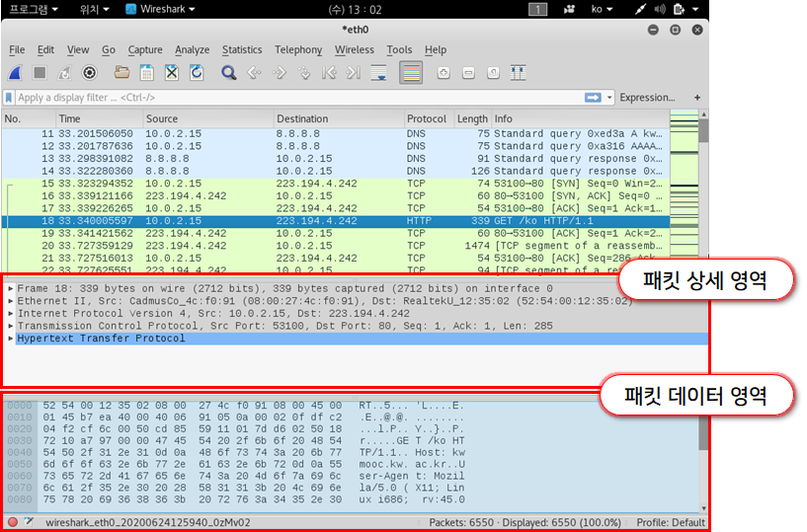Zoom in main window text
Image resolution: width=807 pixels, height=532 pixels.
pyautogui.click(x=444, y=73)
